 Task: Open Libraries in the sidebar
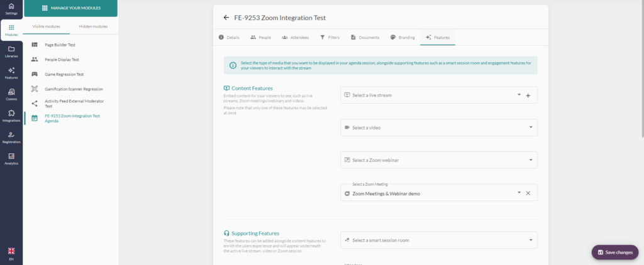11,51
